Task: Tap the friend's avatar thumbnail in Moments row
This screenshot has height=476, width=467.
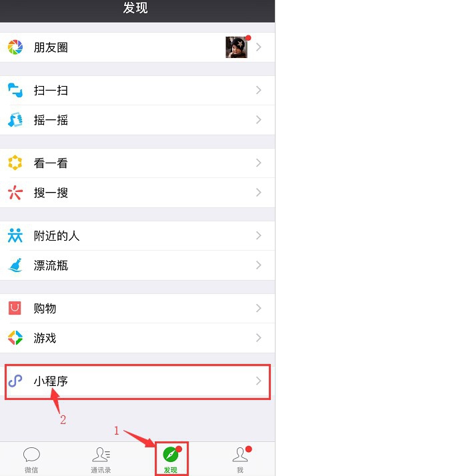Action: [236, 47]
